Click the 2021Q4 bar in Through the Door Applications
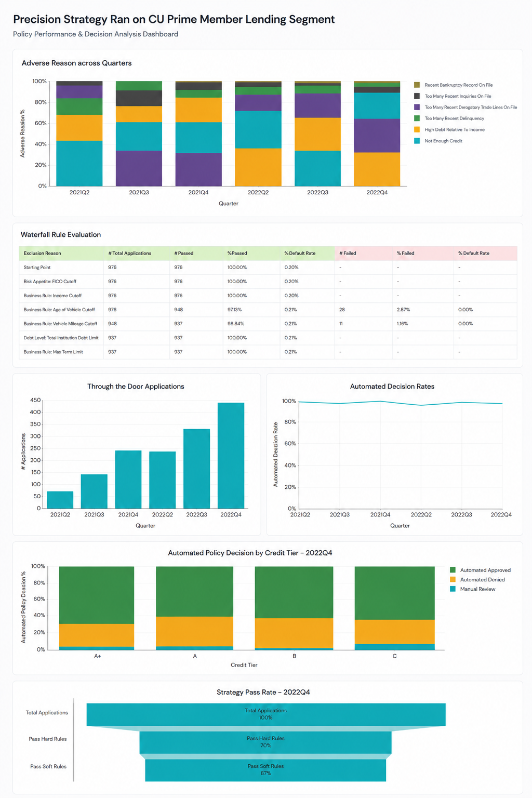The height and width of the screenshot is (798, 532). point(128,480)
